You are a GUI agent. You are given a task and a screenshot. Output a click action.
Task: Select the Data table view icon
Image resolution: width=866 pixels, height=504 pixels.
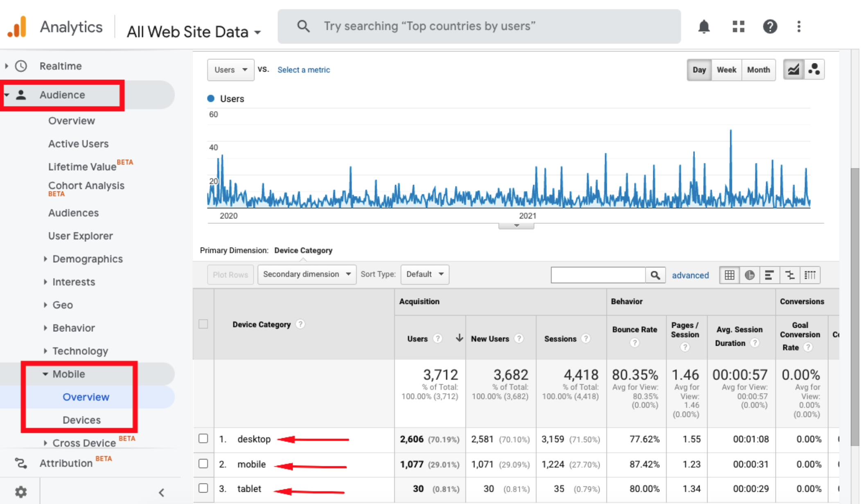click(729, 275)
